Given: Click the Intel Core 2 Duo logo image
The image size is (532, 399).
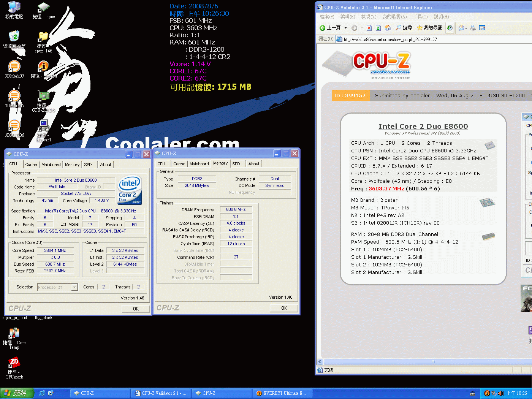Looking at the screenshot, I should 130,190.
